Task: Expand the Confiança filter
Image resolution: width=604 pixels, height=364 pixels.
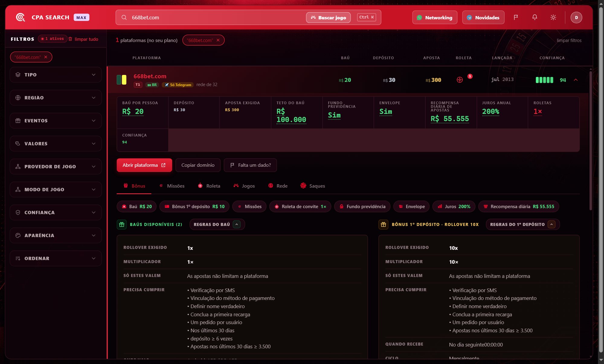Action: (56, 212)
